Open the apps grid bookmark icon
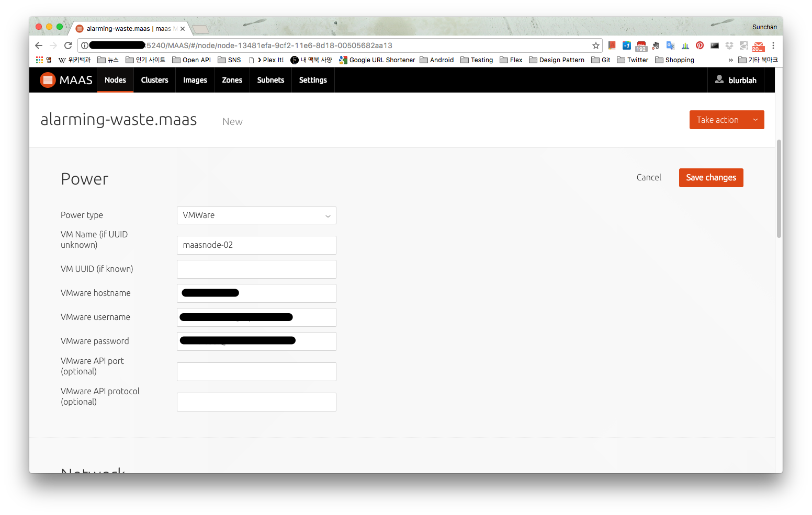 [x=39, y=60]
